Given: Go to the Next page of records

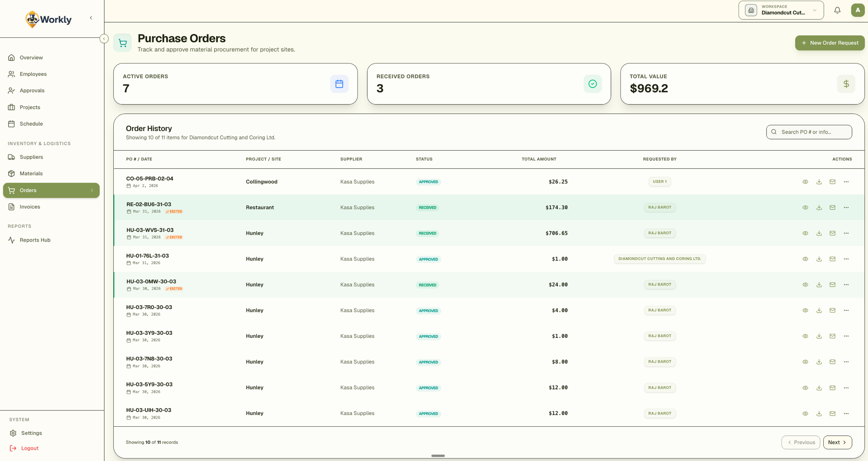Looking at the screenshot, I should coord(837,442).
